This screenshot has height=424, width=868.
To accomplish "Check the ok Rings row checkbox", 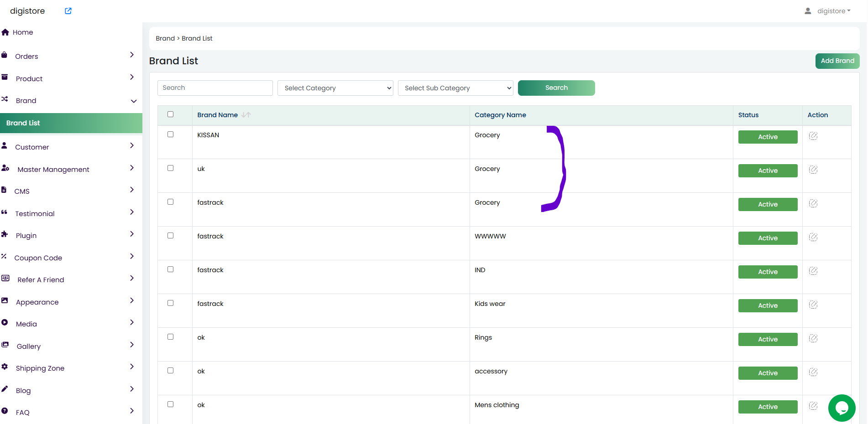I will coord(171,337).
